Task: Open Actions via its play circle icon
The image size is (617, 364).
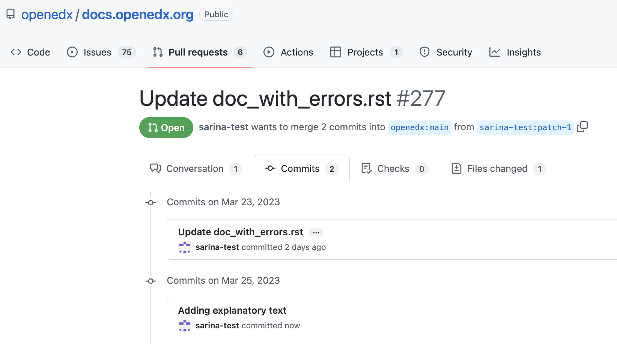Action: [269, 52]
